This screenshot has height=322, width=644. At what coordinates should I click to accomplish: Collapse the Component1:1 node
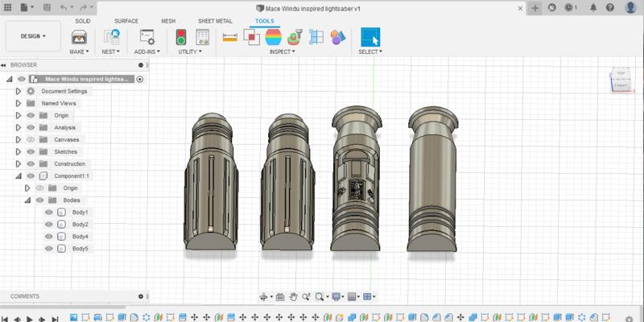pos(18,175)
